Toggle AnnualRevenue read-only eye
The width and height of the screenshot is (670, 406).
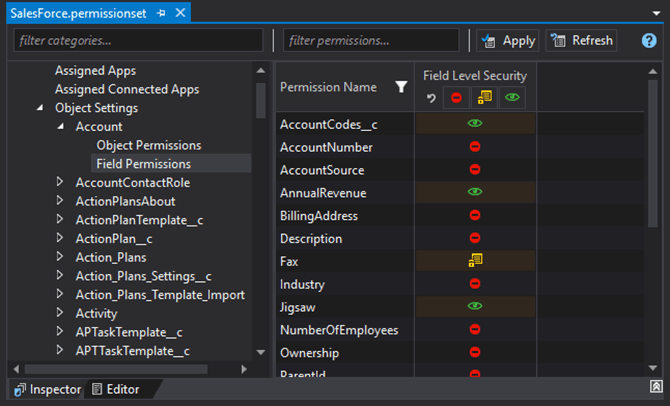(475, 192)
